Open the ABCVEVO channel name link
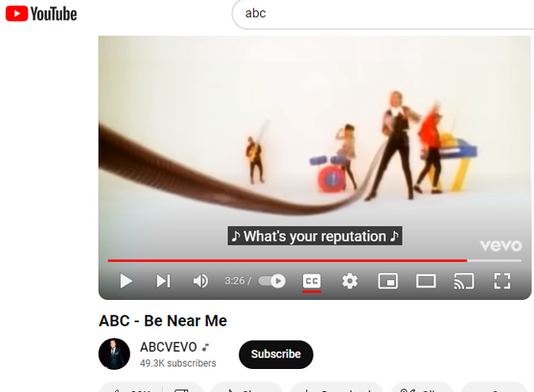The height and width of the screenshot is (392, 534). tap(168, 347)
